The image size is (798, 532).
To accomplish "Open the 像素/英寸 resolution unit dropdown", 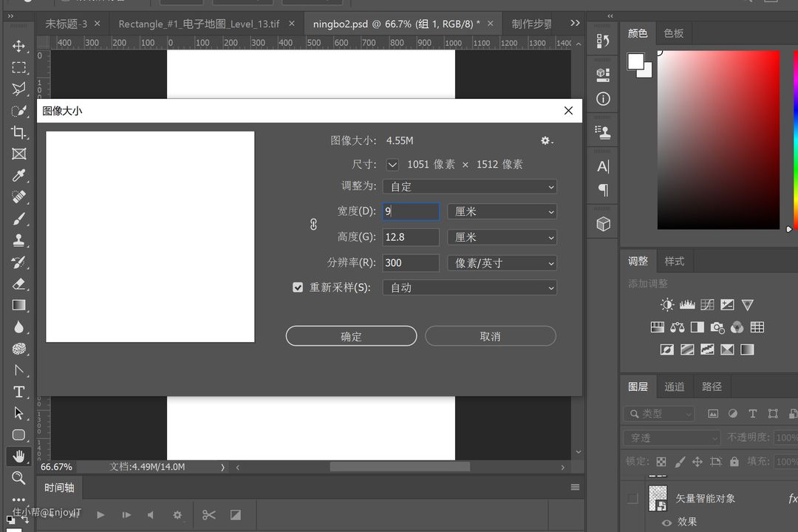I will 502,263.
